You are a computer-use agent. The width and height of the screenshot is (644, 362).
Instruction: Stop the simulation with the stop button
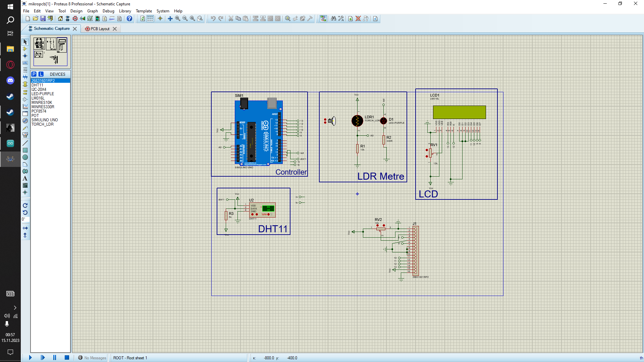coord(67,358)
